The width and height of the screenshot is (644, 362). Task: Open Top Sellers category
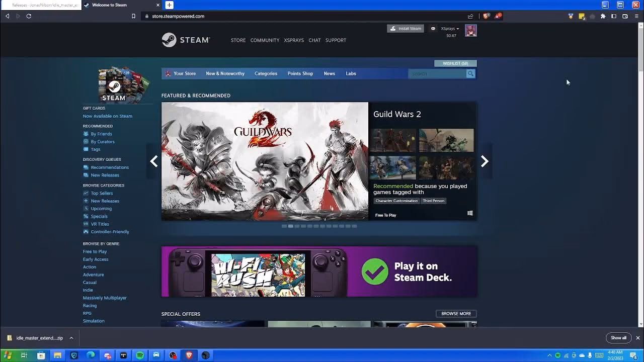[x=102, y=193]
